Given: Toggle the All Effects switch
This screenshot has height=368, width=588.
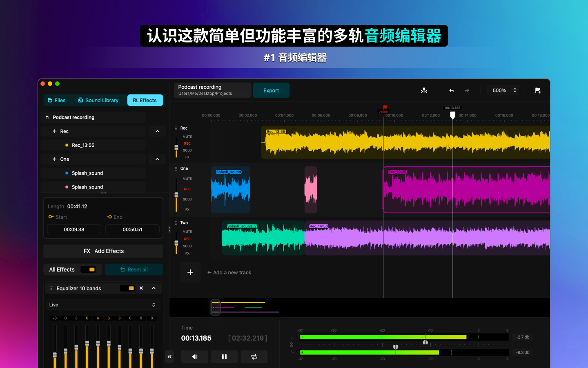Looking at the screenshot, I should 88,269.
